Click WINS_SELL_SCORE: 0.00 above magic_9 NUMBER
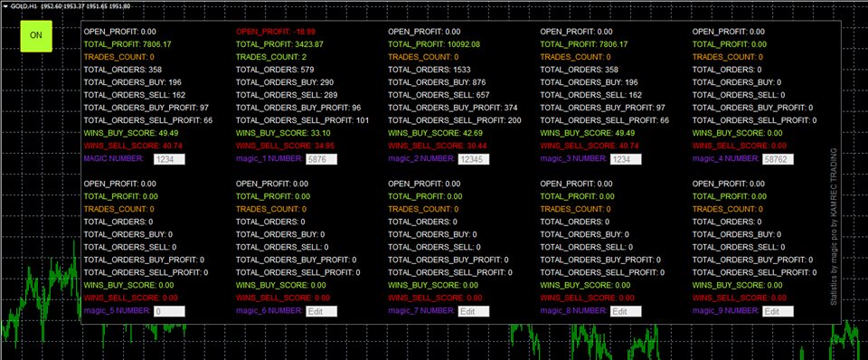The height and width of the screenshot is (360, 868). [740, 298]
